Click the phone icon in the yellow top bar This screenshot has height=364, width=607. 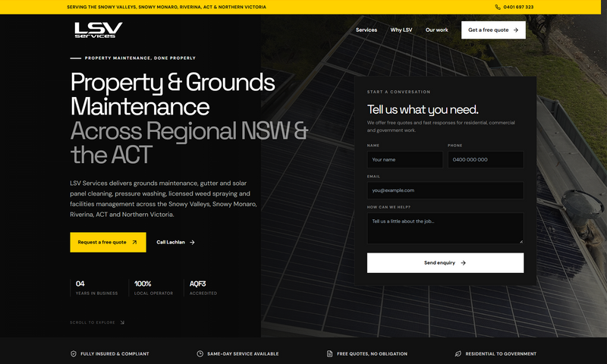click(498, 7)
